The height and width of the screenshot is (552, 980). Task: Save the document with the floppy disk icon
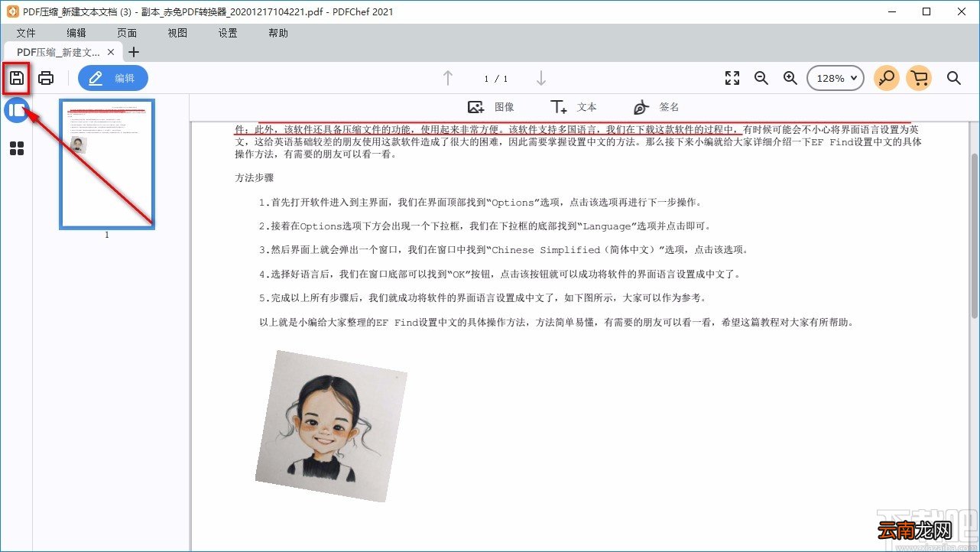[x=16, y=78]
